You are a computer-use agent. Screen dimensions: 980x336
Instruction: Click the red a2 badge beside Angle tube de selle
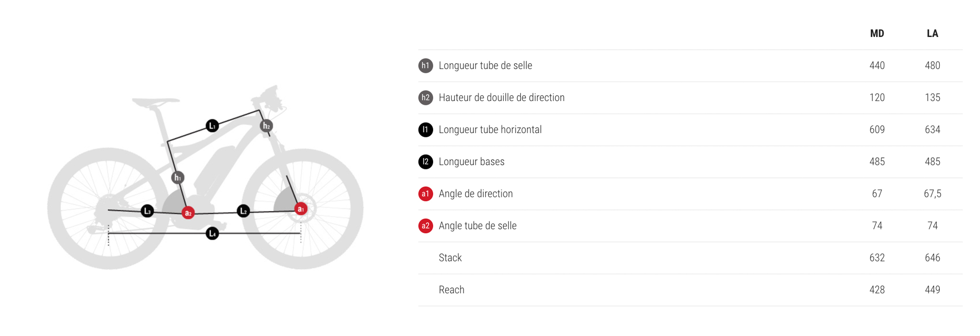425,226
